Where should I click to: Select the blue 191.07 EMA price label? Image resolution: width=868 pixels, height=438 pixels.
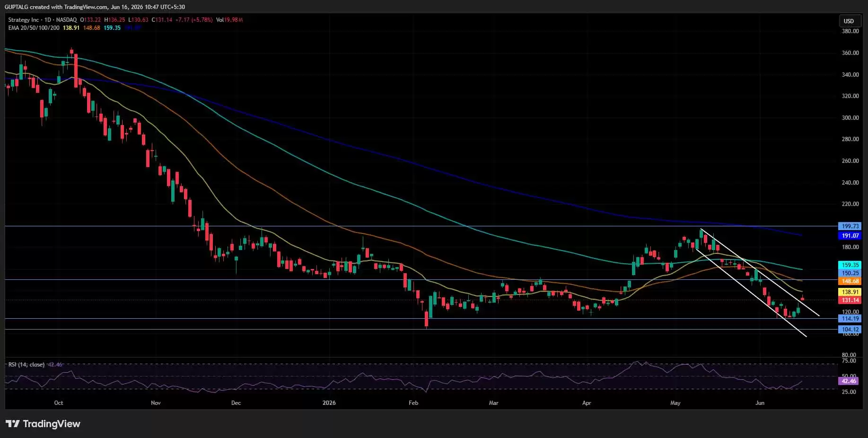[850, 236]
